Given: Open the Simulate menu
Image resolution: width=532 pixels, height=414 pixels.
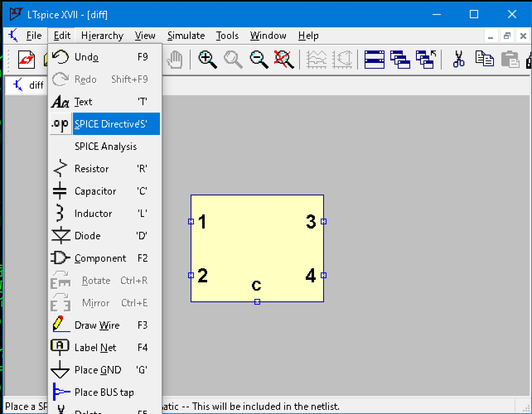Looking at the screenshot, I should (186, 36).
